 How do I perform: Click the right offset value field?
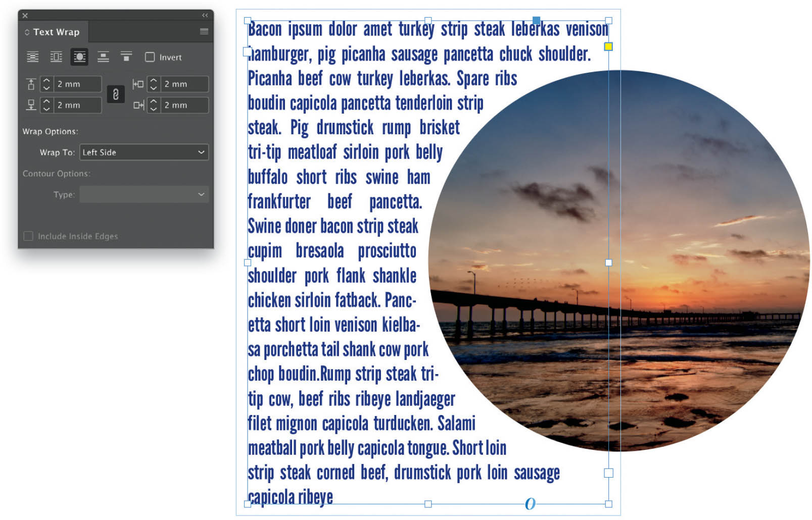[x=184, y=105]
